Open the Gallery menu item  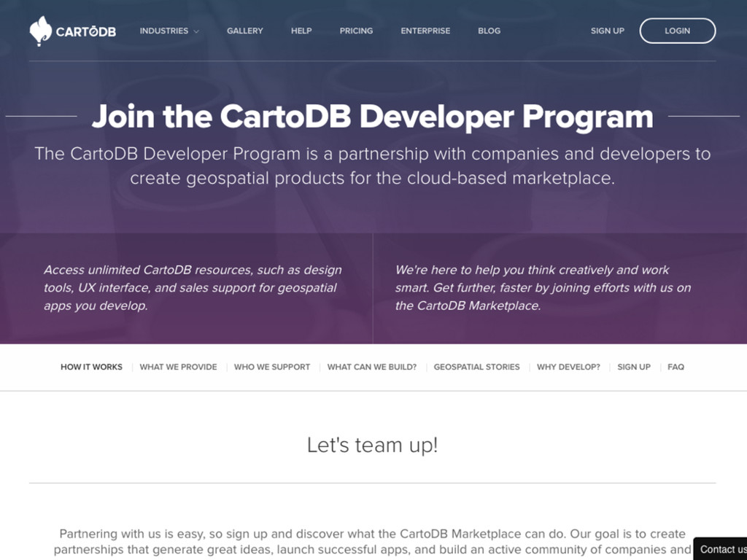[x=245, y=31]
